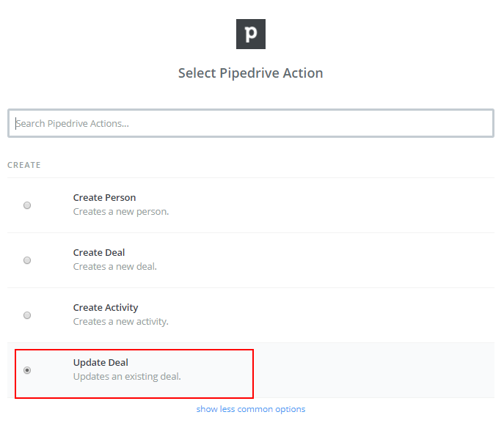Click the word 'Pipedrive' in the heading

[x=249, y=73]
